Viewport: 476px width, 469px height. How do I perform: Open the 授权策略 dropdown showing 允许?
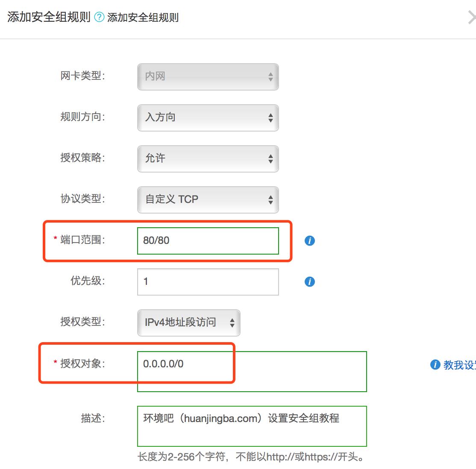(208, 159)
